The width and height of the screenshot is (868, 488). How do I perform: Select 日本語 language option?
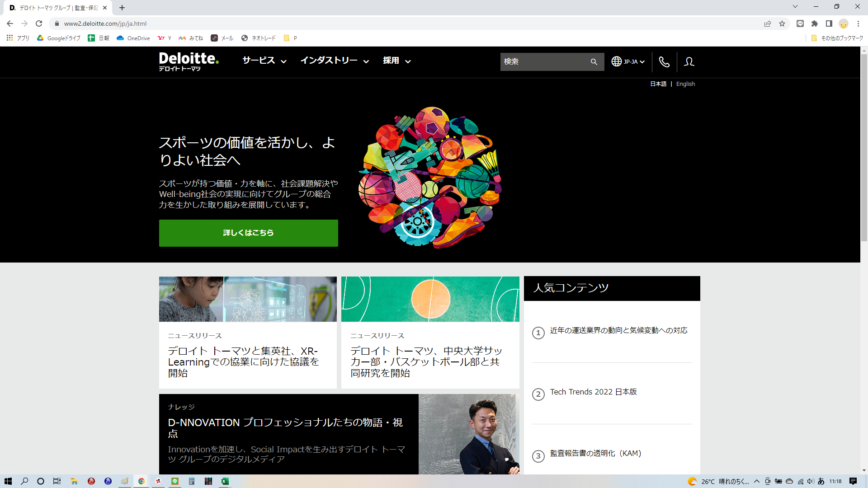658,84
